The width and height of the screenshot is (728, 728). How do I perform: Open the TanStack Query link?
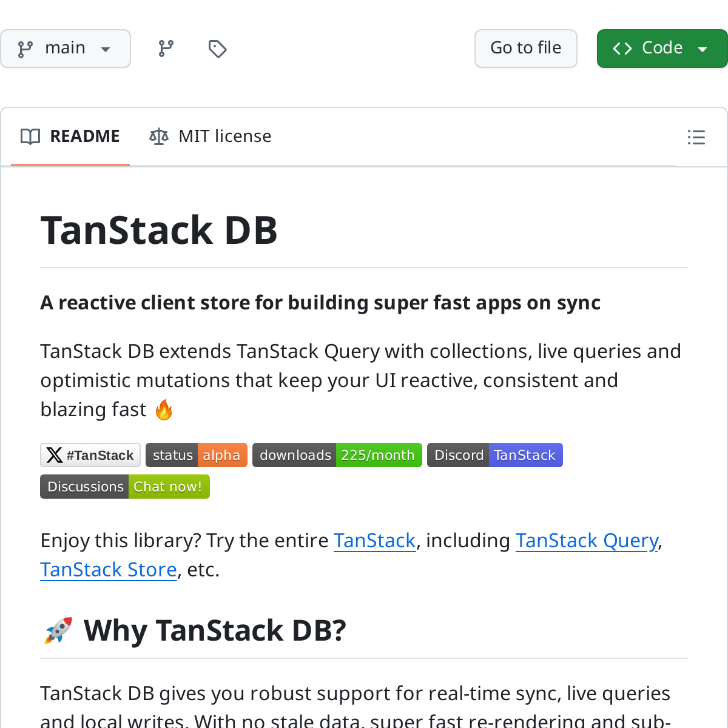587,541
